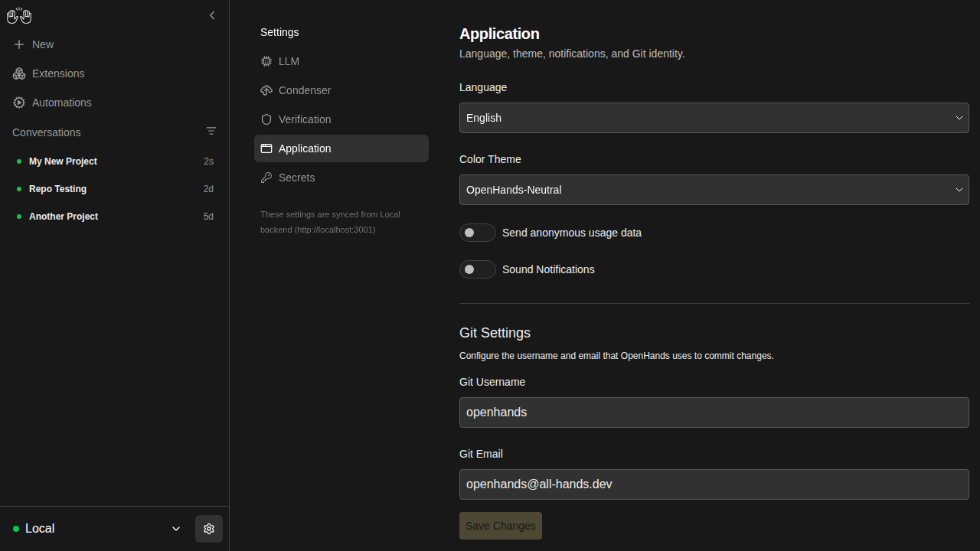This screenshot has height=551, width=980.
Task: Click the Settings panel title
Action: [279, 32]
